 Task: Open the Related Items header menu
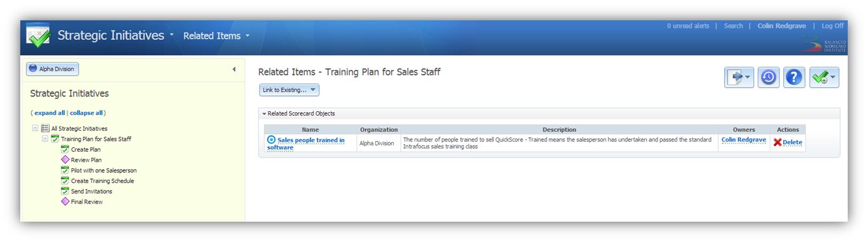(216, 36)
